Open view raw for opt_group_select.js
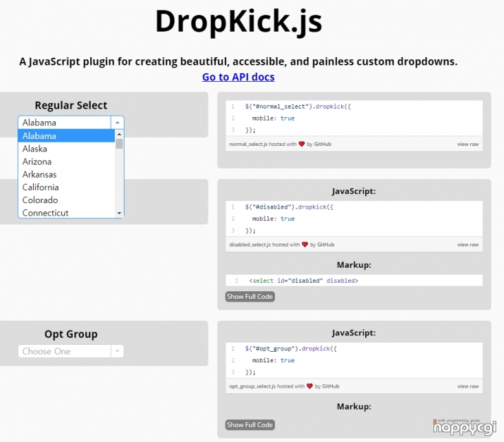The height and width of the screenshot is (442, 504). pyautogui.click(x=467, y=386)
